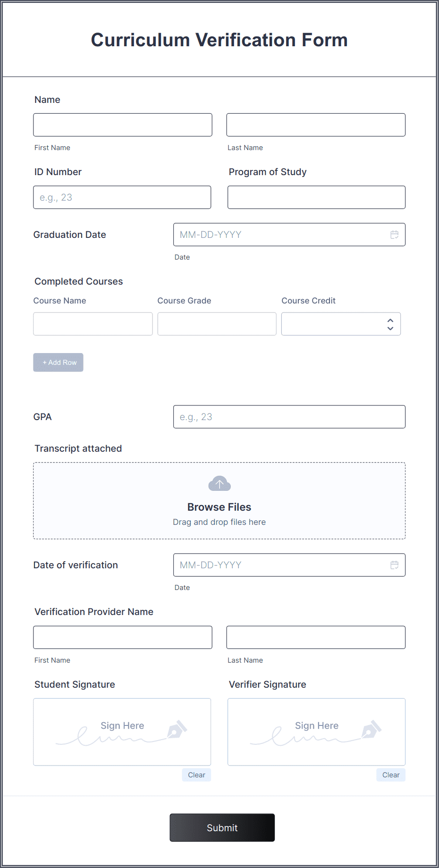Click the Course Name input field
The image size is (439, 868).
(x=93, y=324)
